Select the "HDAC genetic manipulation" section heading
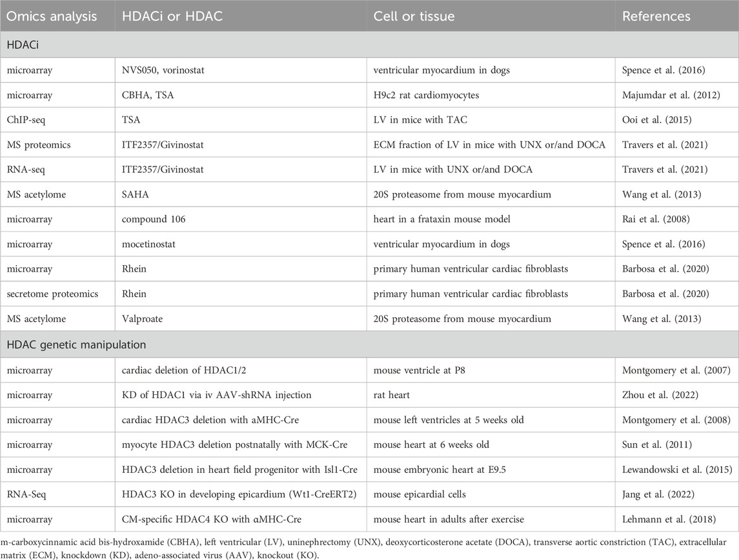Screen dimensions: 739x560 click(369, 345)
